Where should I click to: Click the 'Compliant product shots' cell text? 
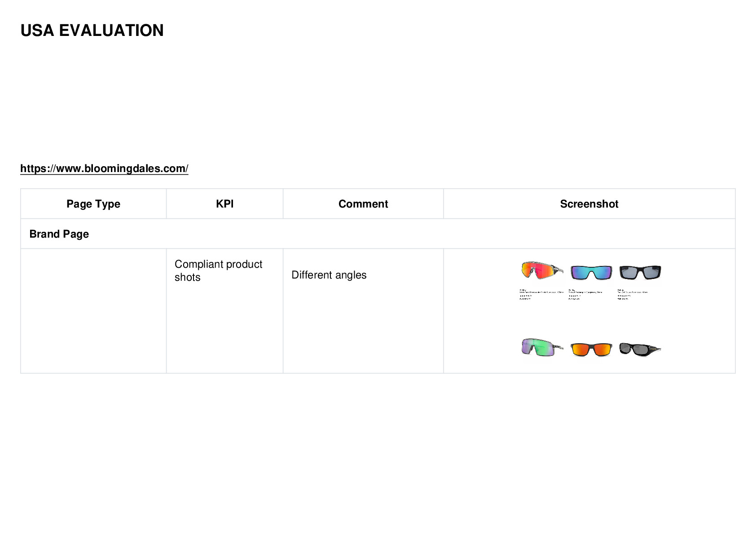coord(218,270)
